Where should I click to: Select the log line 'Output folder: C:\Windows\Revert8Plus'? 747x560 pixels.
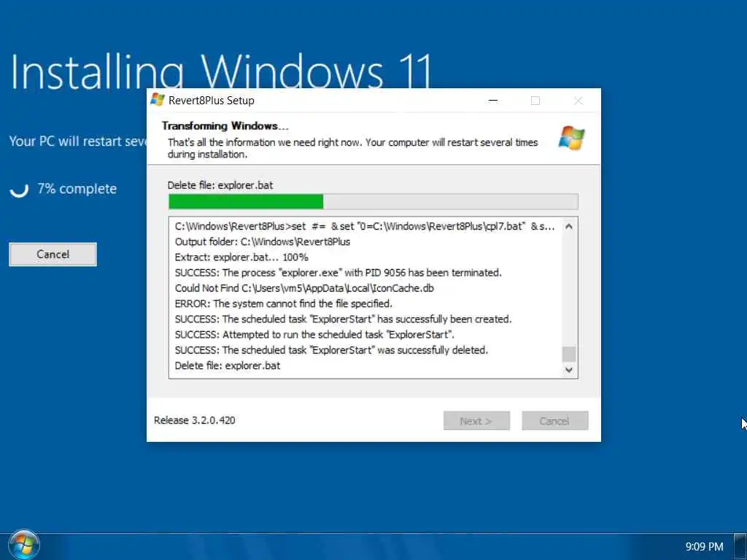click(263, 242)
